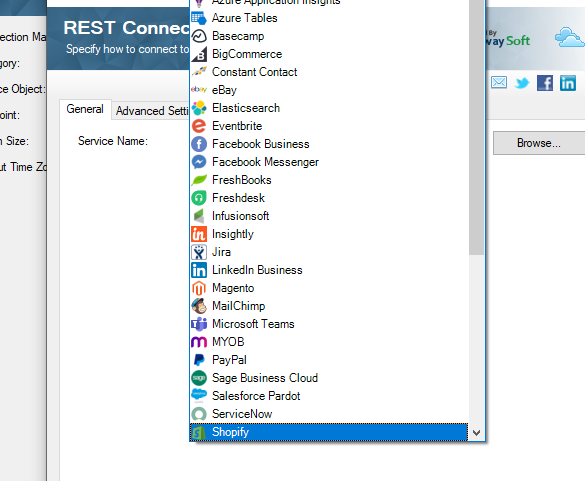Click the Constant Contact icon
This screenshot has height=481, width=585.
click(198, 72)
